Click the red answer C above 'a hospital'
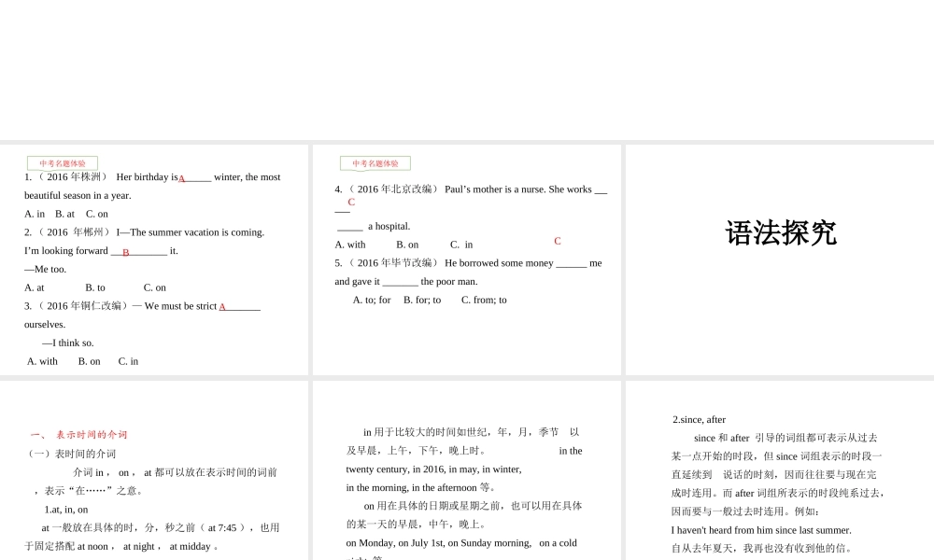Image resolution: width=934 pixels, height=560 pixels. (351, 203)
